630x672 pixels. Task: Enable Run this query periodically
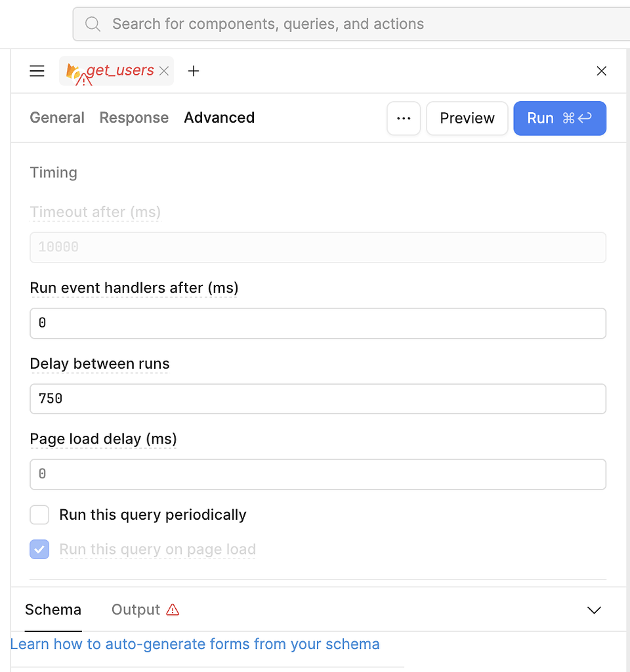pyautogui.click(x=39, y=514)
